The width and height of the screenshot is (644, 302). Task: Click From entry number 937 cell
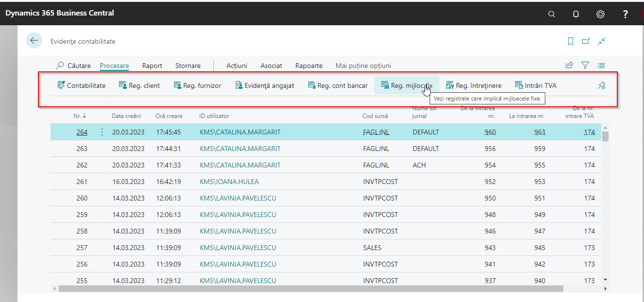490,281
